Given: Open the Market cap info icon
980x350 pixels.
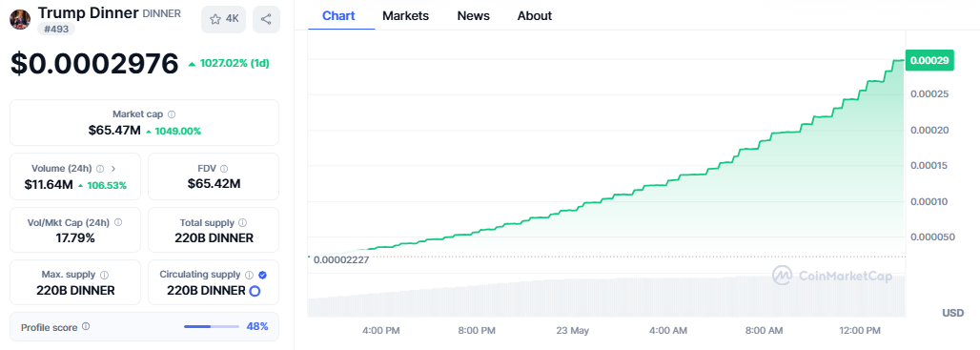Looking at the screenshot, I should pos(172,114).
